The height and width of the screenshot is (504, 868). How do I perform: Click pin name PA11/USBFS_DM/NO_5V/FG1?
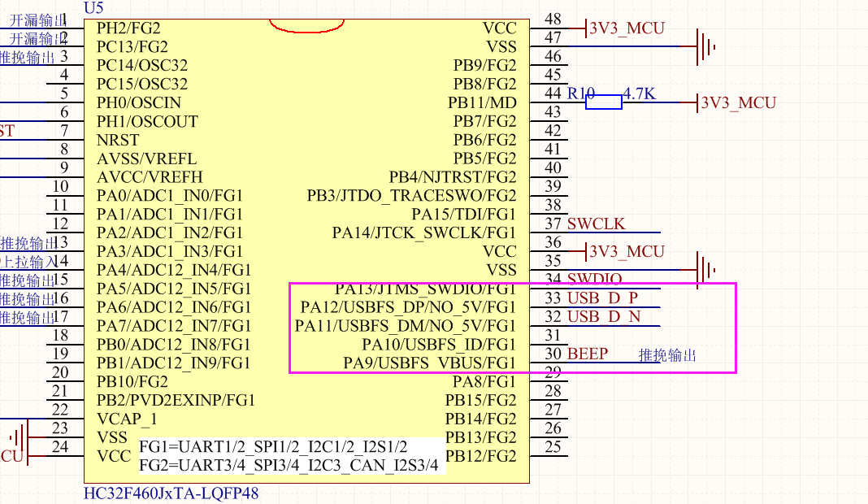point(406,326)
